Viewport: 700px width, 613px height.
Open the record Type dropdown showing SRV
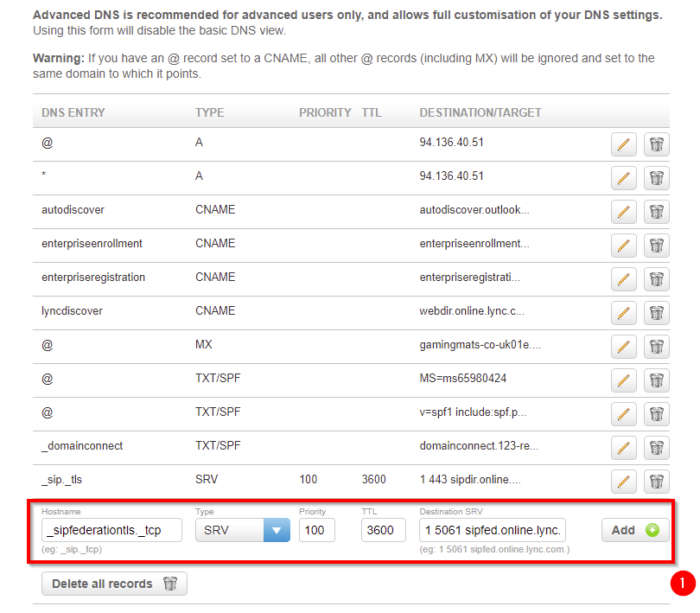(x=243, y=530)
